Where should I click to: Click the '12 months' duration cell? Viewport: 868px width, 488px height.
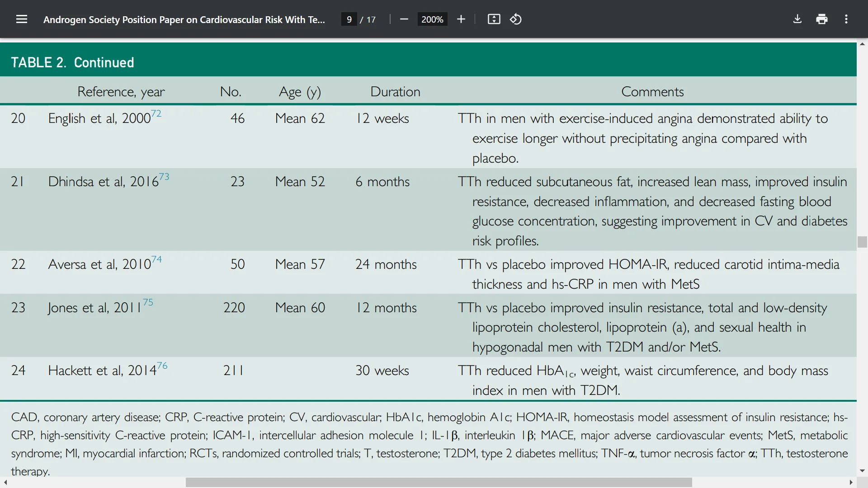pos(387,308)
